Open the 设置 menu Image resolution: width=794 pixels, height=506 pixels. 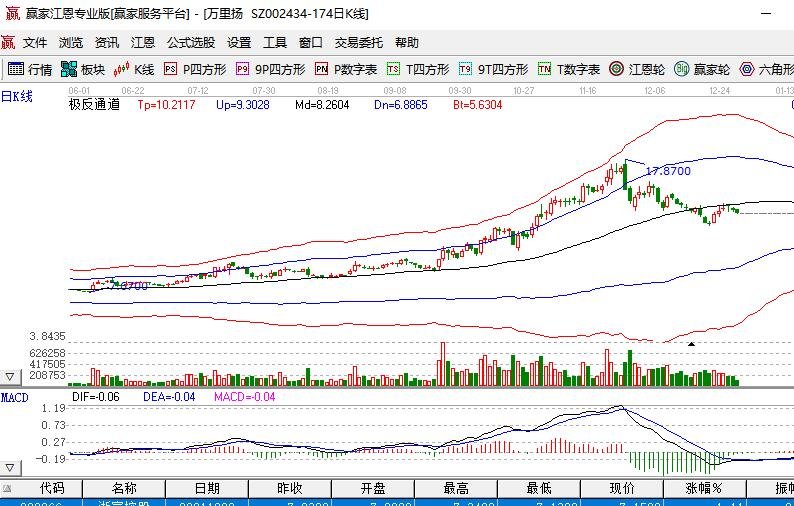click(x=239, y=43)
